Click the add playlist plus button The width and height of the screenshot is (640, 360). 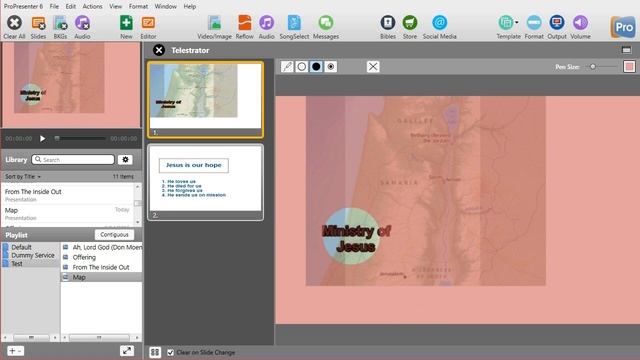pyautogui.click(x=15, y=351)
